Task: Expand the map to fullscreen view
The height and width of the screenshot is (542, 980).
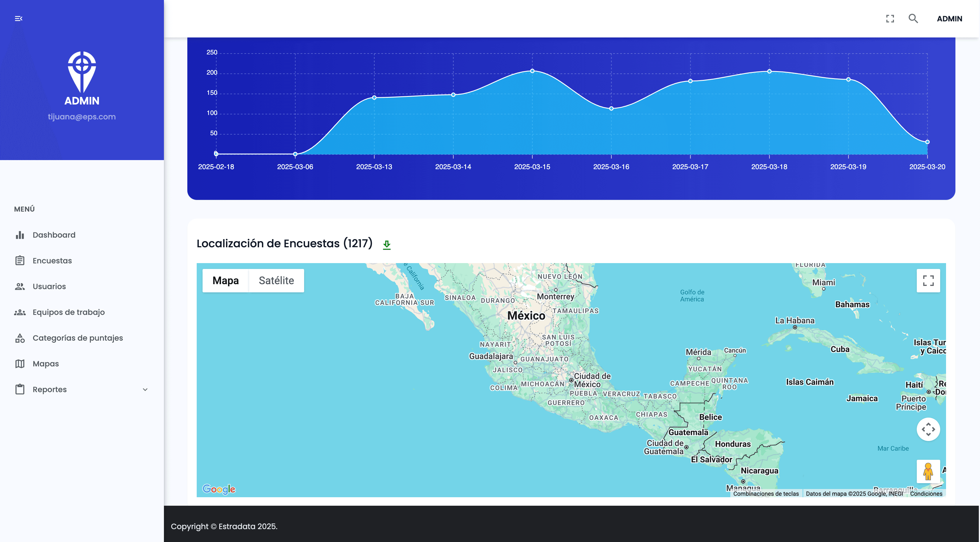Action: [x=928, y=281]
